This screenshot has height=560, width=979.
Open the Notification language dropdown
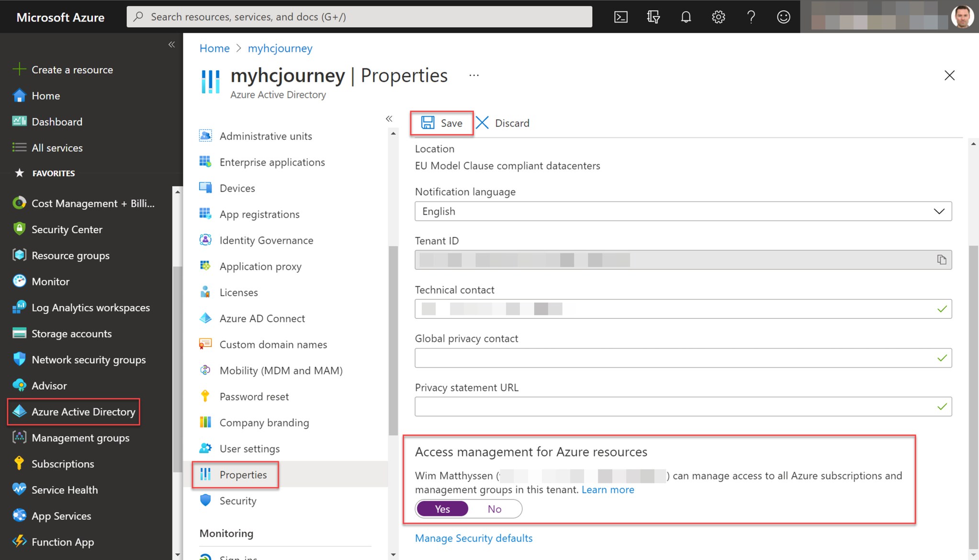coord(939,211)
